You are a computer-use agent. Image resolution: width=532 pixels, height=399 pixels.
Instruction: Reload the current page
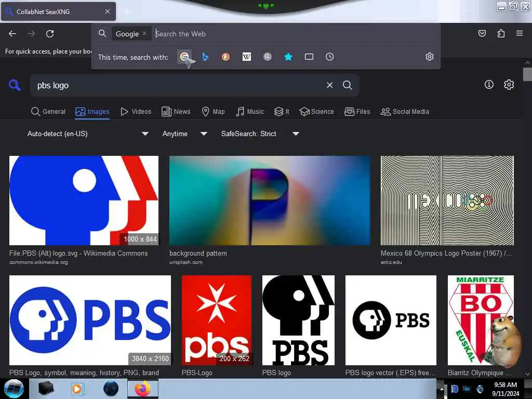[50, 34]
